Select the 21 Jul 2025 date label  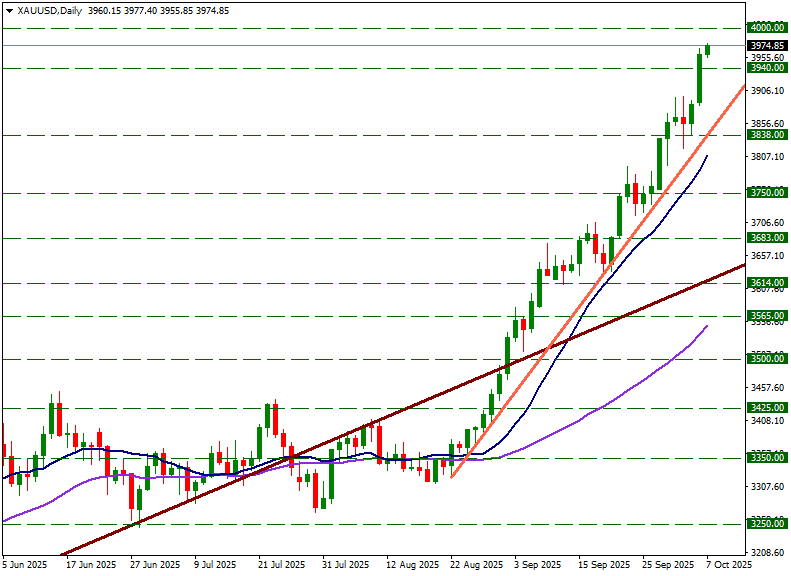pos(282,565)
